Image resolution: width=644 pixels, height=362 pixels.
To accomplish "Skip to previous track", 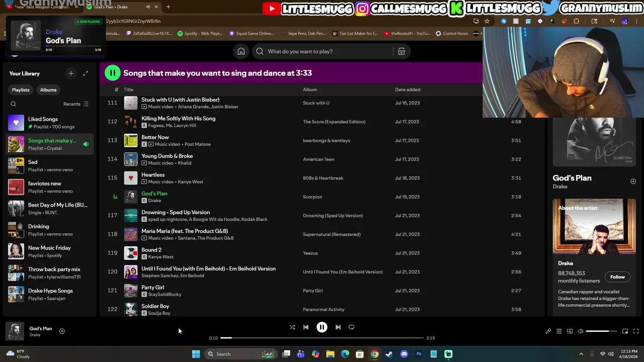I will point(305,327).
